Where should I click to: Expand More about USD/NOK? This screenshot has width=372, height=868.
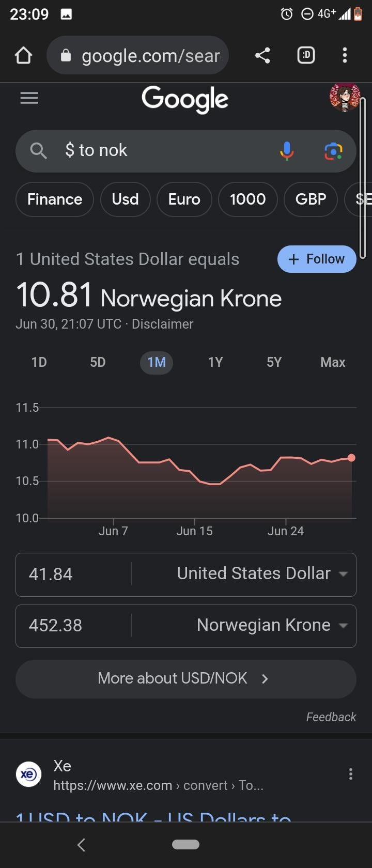(x=186, y=678)
